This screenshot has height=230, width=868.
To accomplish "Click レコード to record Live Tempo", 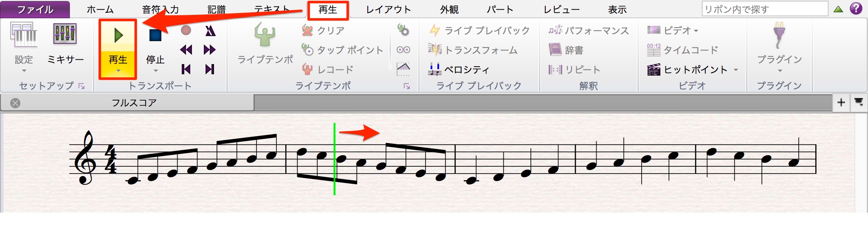I will 327,69.
